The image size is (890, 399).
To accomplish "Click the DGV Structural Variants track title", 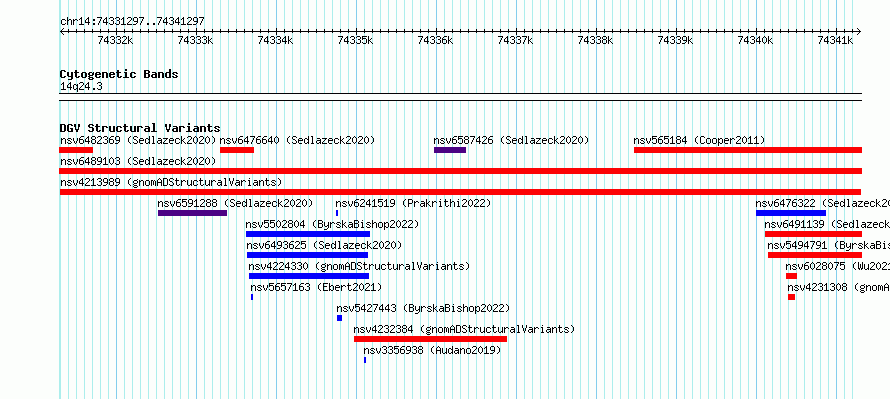I will point(140,128).
